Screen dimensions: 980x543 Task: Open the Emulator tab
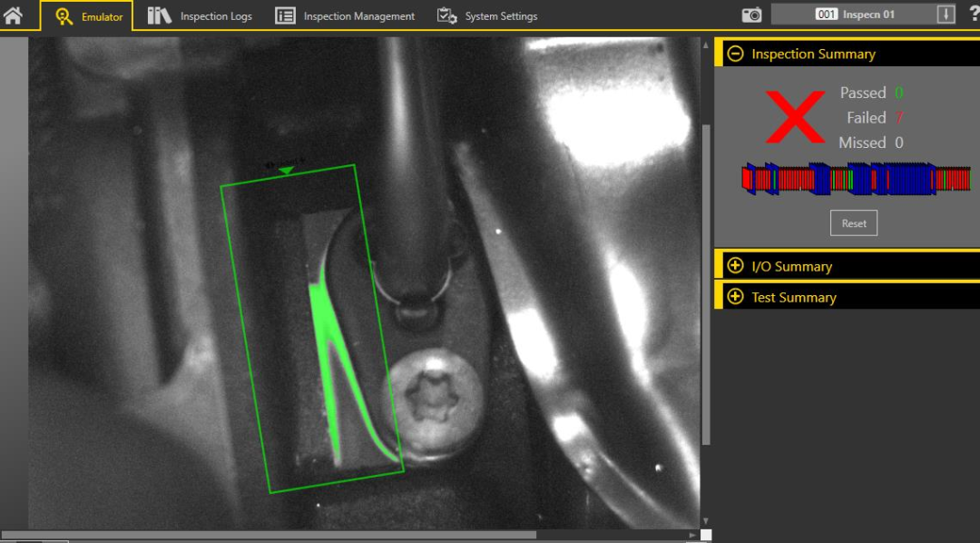[87, 16]
